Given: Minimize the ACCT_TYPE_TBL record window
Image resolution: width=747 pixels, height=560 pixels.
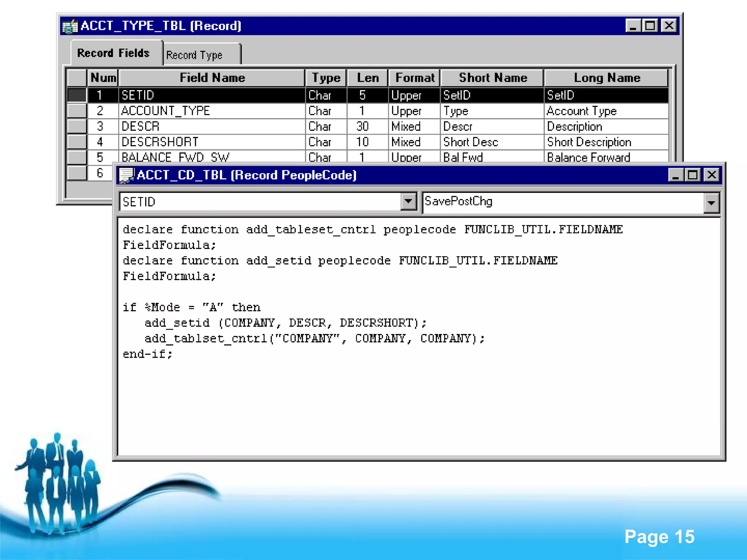Looking at the screenshot, I should pos(633,26).
